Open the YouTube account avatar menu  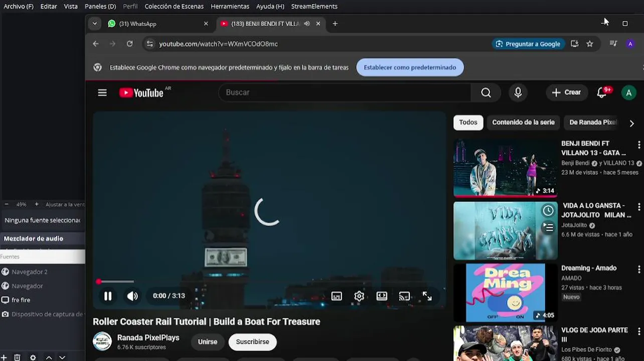tap(628, 92)
